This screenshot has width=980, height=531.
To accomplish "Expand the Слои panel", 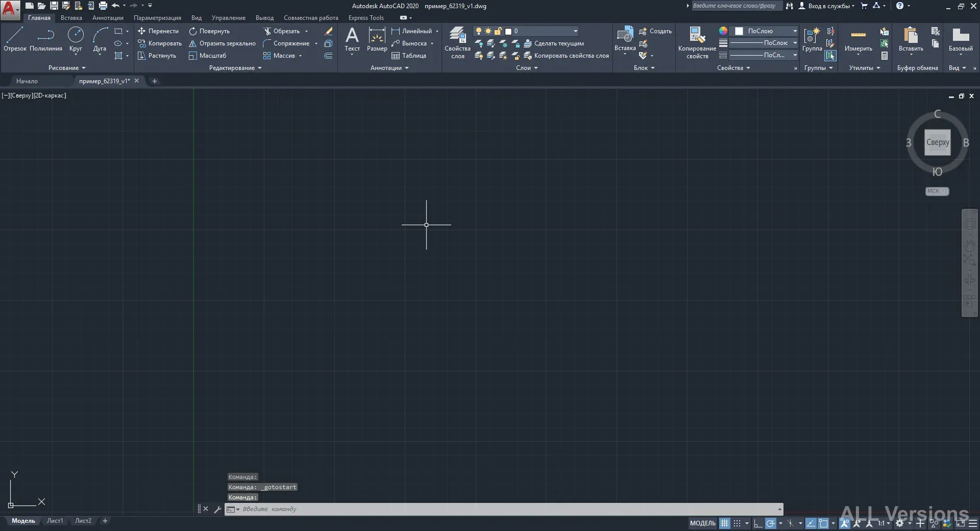I will tap(527, 68).
